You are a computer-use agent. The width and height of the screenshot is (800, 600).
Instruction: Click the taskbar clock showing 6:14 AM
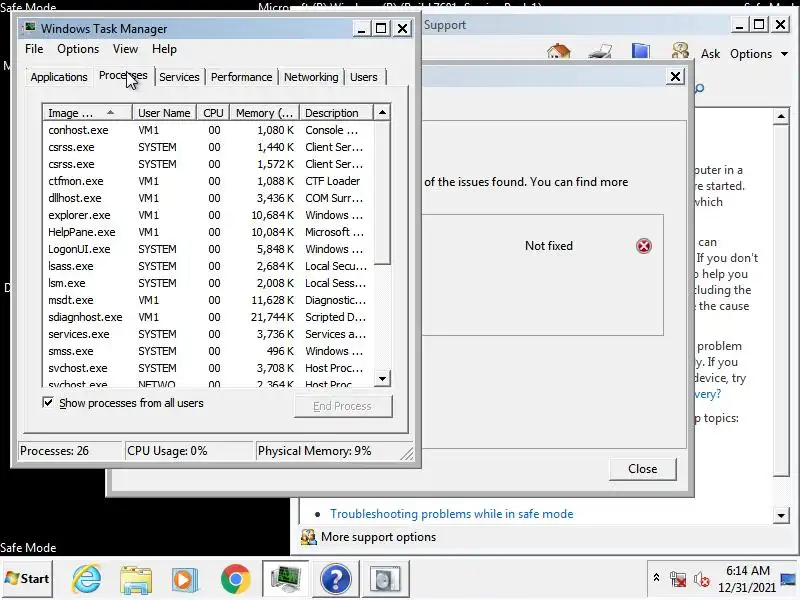(747, 579)
